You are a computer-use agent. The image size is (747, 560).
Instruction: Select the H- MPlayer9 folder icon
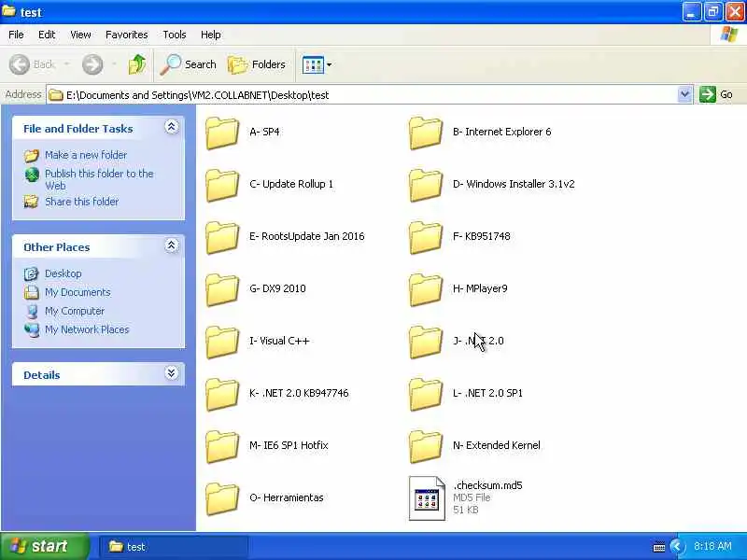point(426,290)
